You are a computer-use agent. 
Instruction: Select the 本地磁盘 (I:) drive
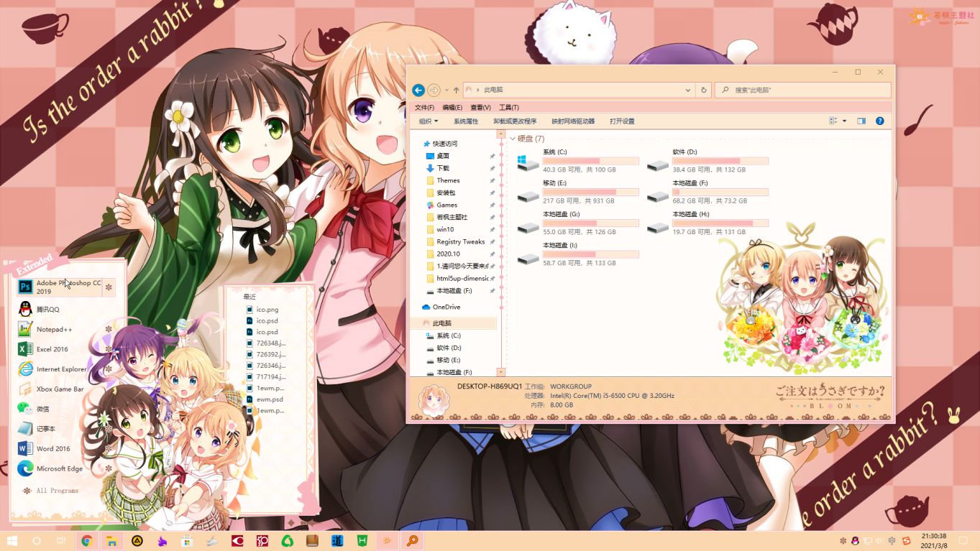click(x=577, y=254)
